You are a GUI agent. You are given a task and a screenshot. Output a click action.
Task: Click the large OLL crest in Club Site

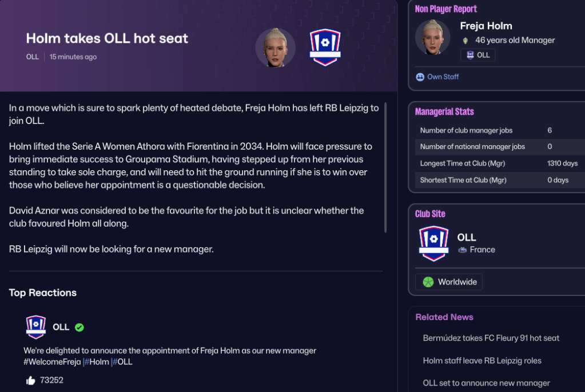[433, 243]
